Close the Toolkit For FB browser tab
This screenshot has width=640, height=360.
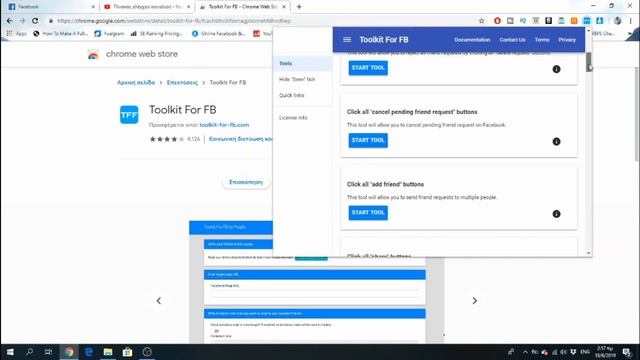coord(284,7)
